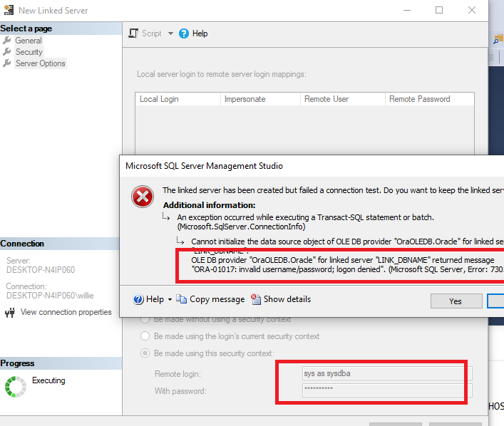
Task: Click the Additional information heading
Action: 210,205
